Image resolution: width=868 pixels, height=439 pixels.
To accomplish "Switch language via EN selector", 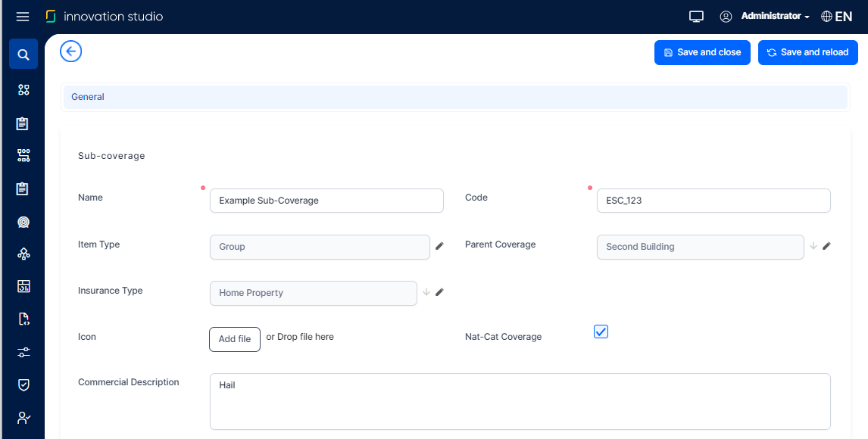I will pos(836,17).
